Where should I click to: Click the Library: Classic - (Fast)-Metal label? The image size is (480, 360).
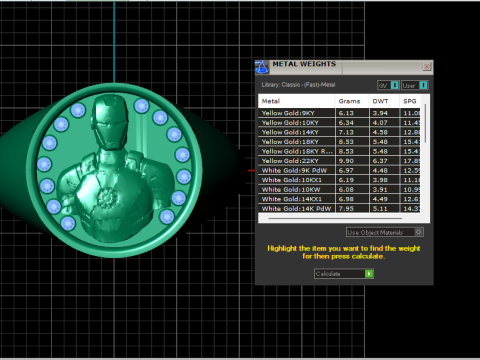[298, 85]
